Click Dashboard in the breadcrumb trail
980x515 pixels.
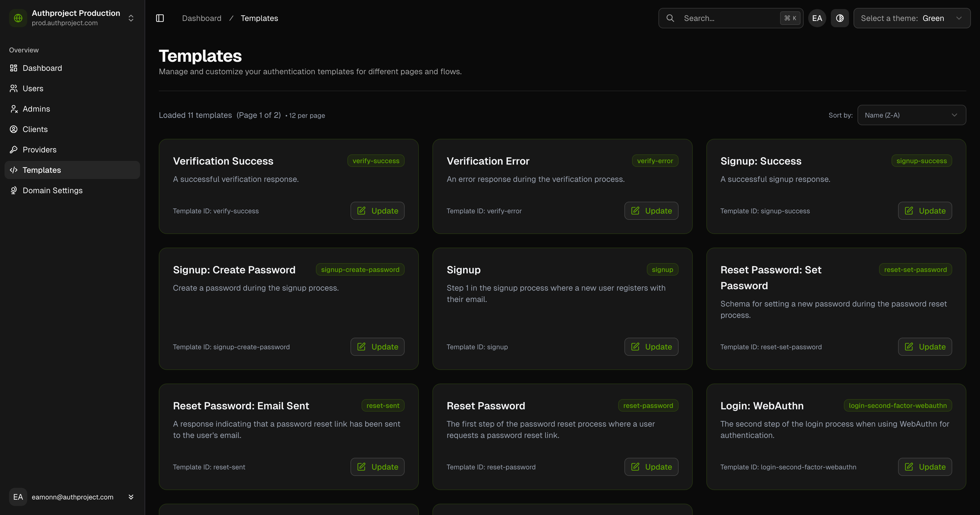coord(202,18)
